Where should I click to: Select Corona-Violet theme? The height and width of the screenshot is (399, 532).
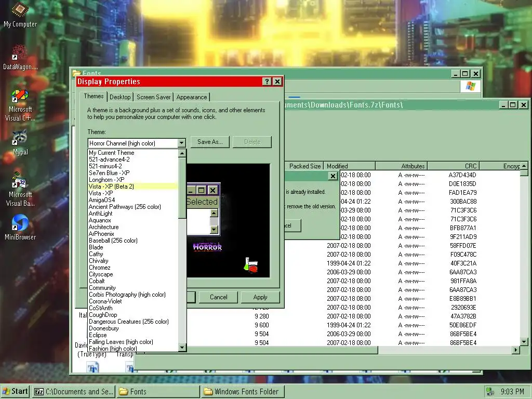click(132, 301)
